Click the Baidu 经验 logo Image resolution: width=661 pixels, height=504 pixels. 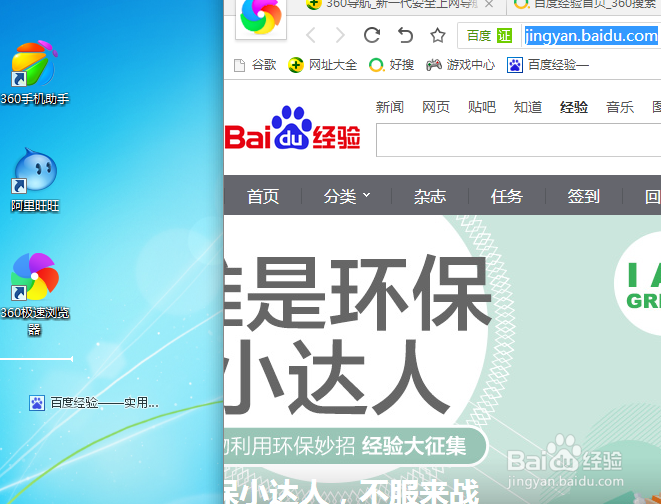click(x=293, y=129)
